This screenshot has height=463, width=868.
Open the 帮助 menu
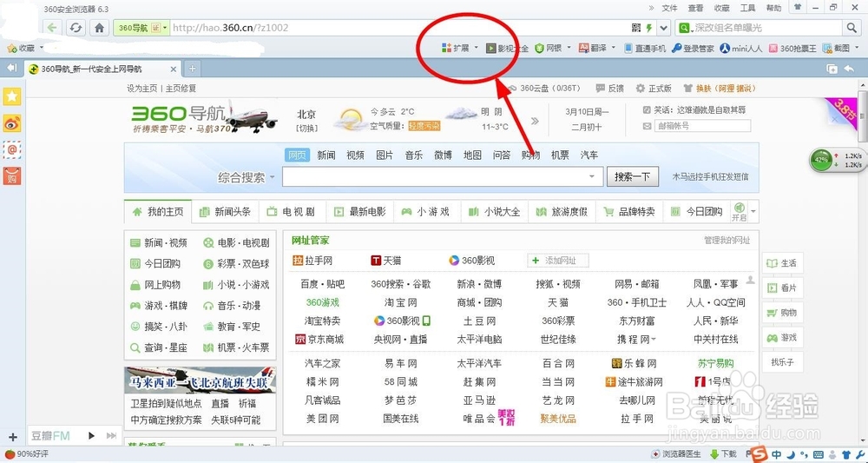pos(774,8)
